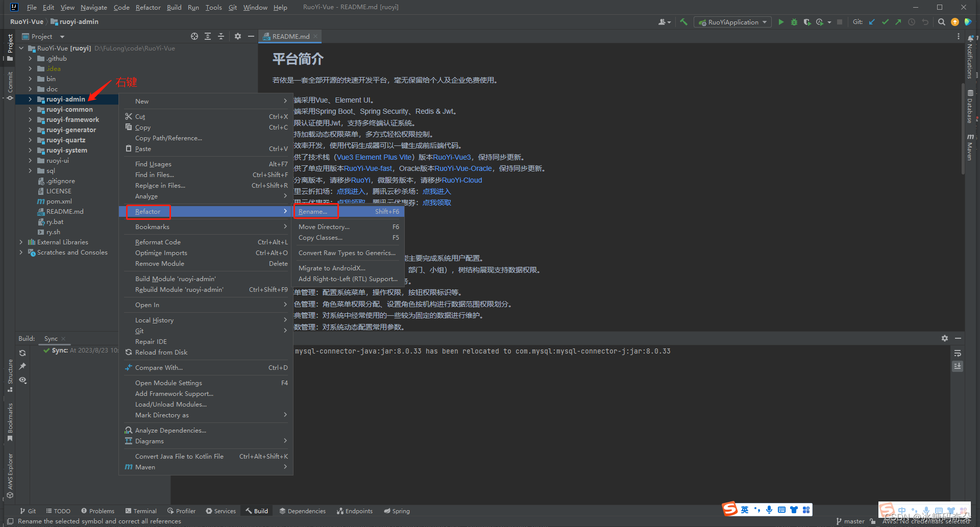Choose Open Module Settings in context menu
The image size is (980, 527).
[206, 383]
